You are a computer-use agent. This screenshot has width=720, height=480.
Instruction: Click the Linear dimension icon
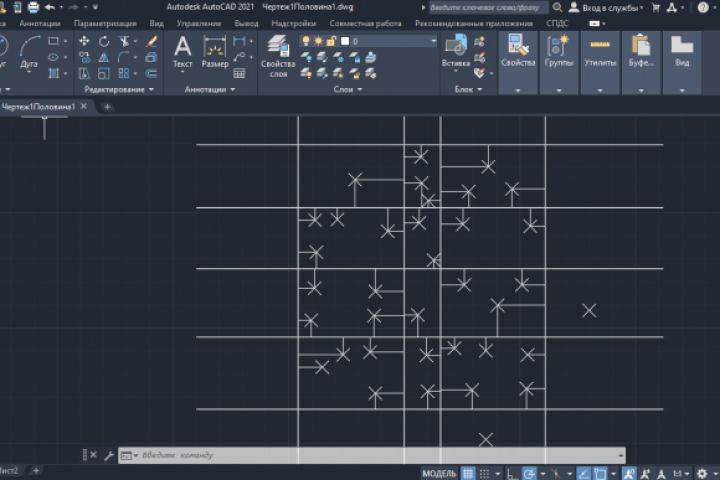tap(239, 41)
